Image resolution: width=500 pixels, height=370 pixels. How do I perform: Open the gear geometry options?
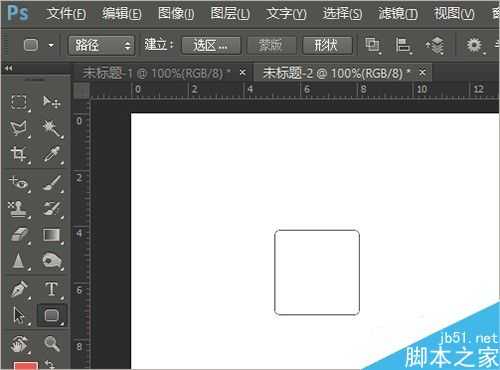coord(475,45)
